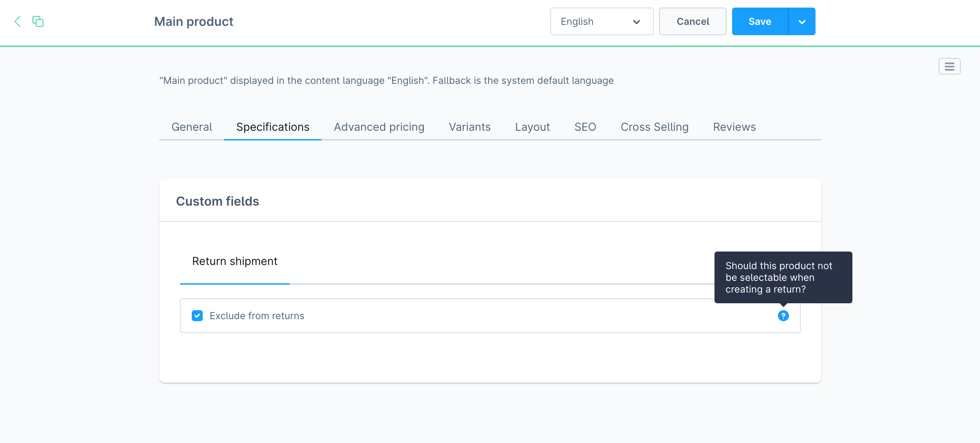The image size is (980, 443).
Task: Enable the Exclude from returns option
Action: pos(196,315)
